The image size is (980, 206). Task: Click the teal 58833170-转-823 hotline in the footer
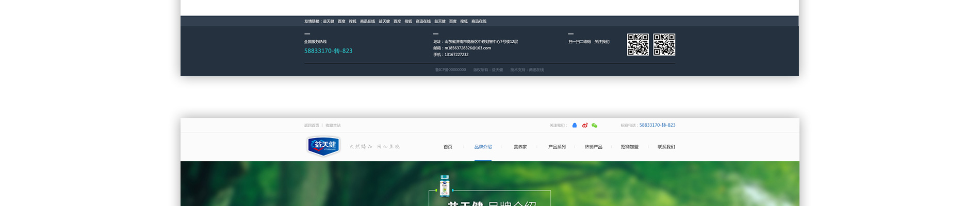click(328, 51)
